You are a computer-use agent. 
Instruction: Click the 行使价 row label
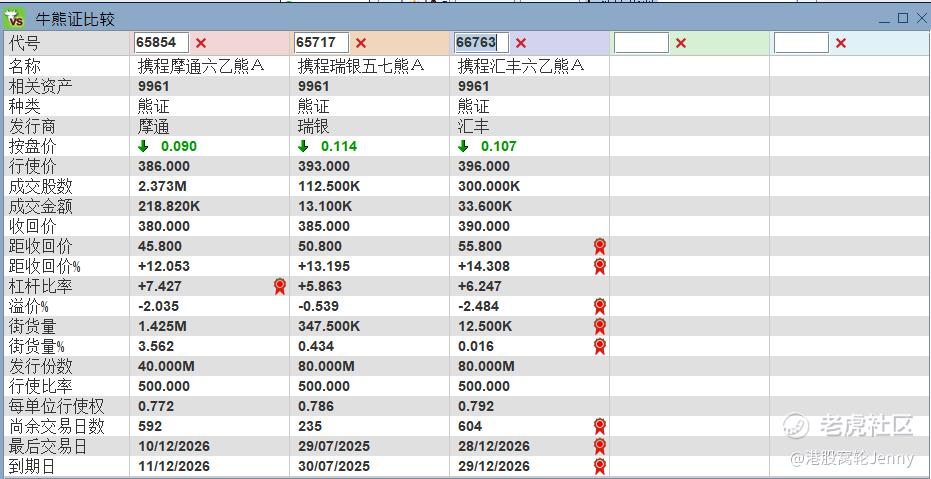33,166
